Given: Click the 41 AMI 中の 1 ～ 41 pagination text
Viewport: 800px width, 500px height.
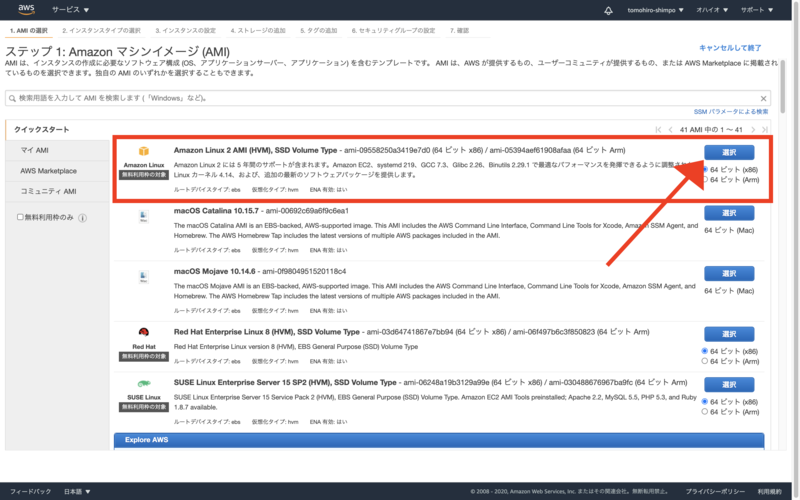Looking at the screenshot, I should pyautogui.click(x=711, y=130).
